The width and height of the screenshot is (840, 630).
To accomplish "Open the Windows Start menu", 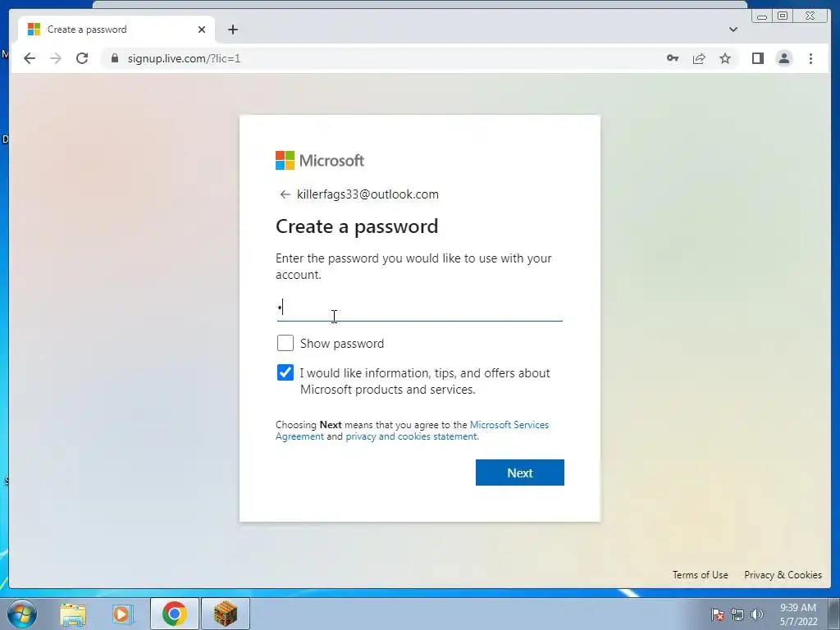I will (x=22, y=614).
